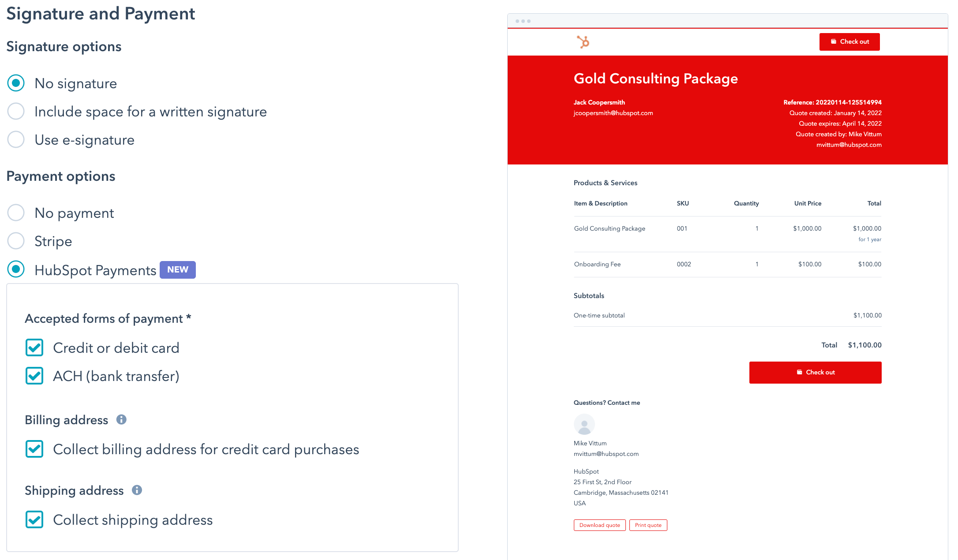Toggle Collect shipping address checkbox
958x560 pixels.
35,520
